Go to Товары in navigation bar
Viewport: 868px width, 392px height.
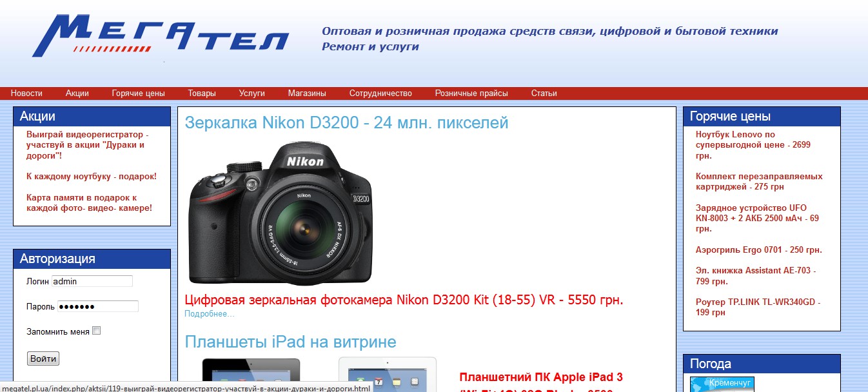[x=202, y=93]
